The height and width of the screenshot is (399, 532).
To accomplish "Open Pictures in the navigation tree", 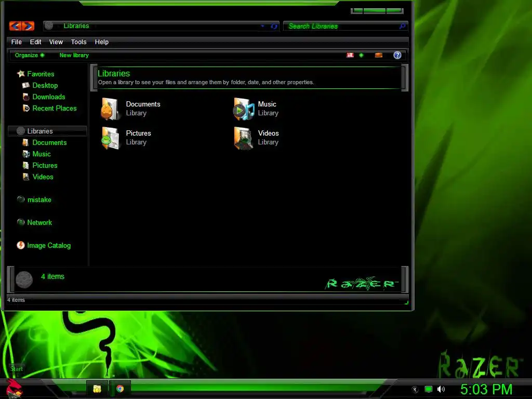I will [45, 165].
